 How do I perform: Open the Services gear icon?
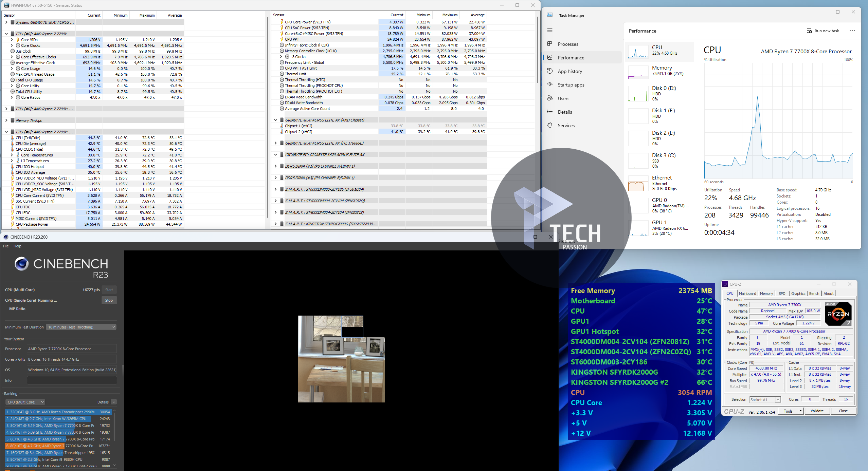(550, 125)
